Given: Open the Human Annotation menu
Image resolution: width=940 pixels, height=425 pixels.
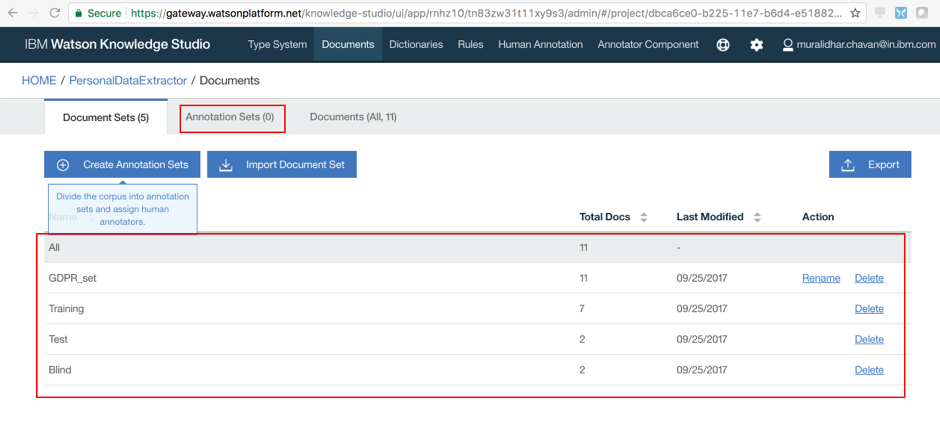Looking at the screenshot, I should pyautogui.click(x=540, y=44).
